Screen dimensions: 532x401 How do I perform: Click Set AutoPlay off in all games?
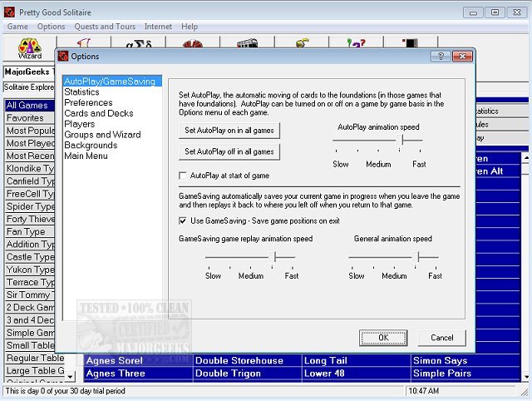click(229, 151)
